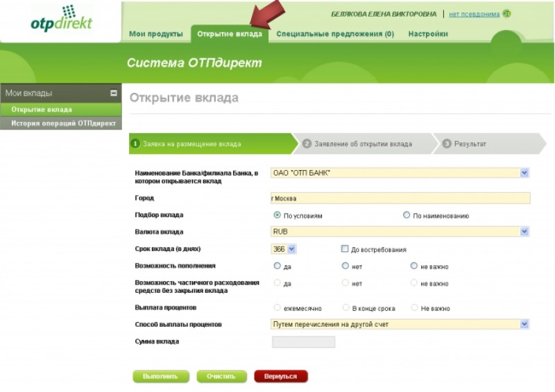The height and width of the screenshot is (392, 555).
Task: Click the Сумма вклада input field
Action: tap(303, 342)
